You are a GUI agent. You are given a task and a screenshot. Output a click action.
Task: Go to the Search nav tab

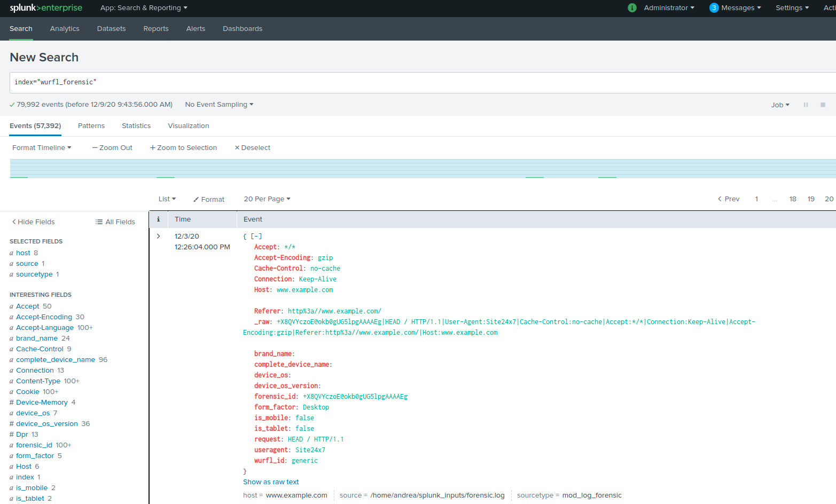(21, 29)
